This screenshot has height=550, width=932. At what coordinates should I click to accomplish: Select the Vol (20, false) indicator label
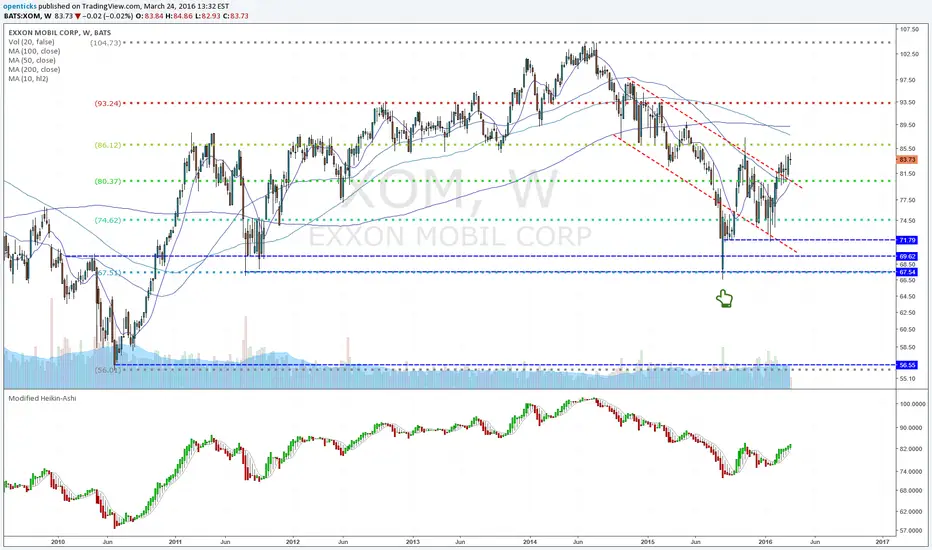click(x=32, y=42)
